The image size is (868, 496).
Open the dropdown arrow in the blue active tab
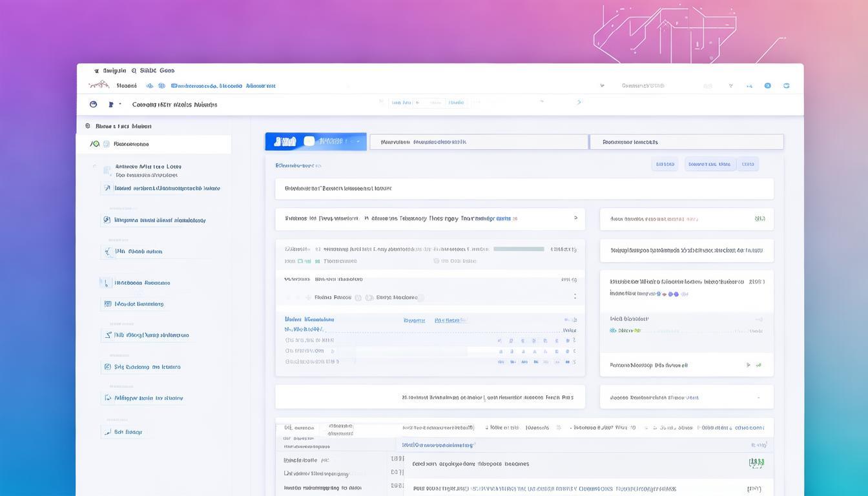click(357, 141)
